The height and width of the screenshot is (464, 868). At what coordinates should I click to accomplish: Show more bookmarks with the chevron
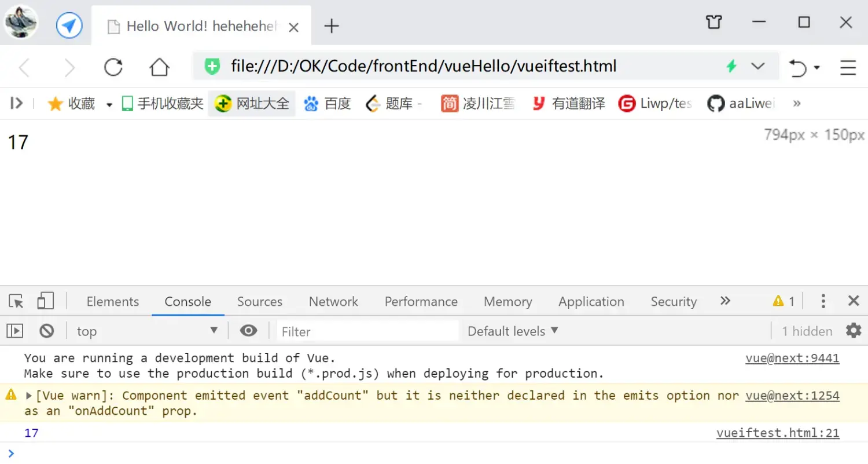point(797,103)
